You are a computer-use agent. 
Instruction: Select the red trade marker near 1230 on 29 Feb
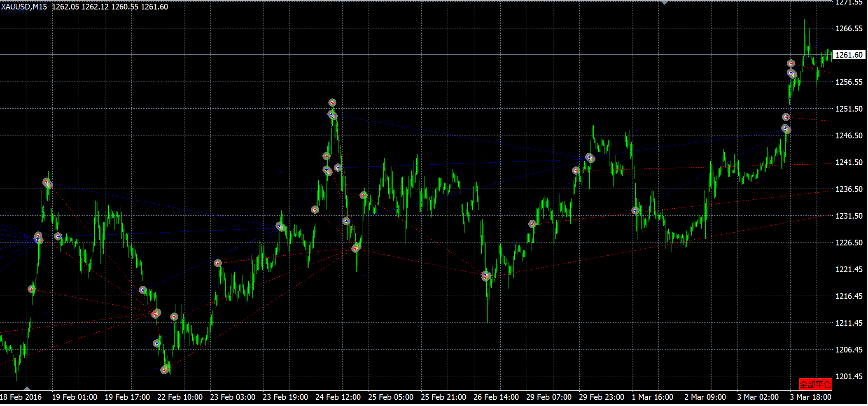[x=532, y=224]
